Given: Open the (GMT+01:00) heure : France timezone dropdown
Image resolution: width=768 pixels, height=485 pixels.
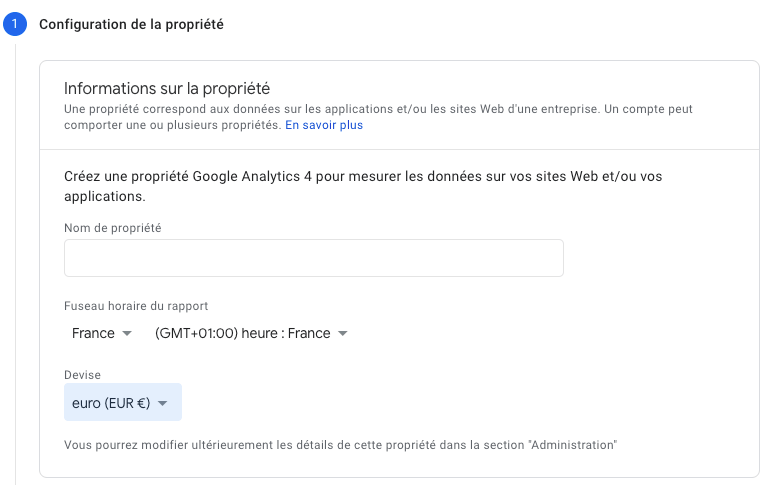Looking at the screenshot, I should (251, 334).
